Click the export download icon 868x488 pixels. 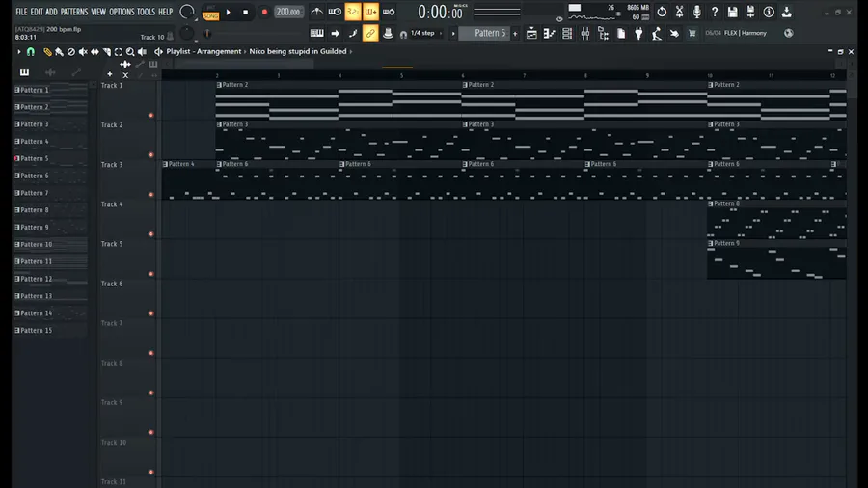point(787,12)
